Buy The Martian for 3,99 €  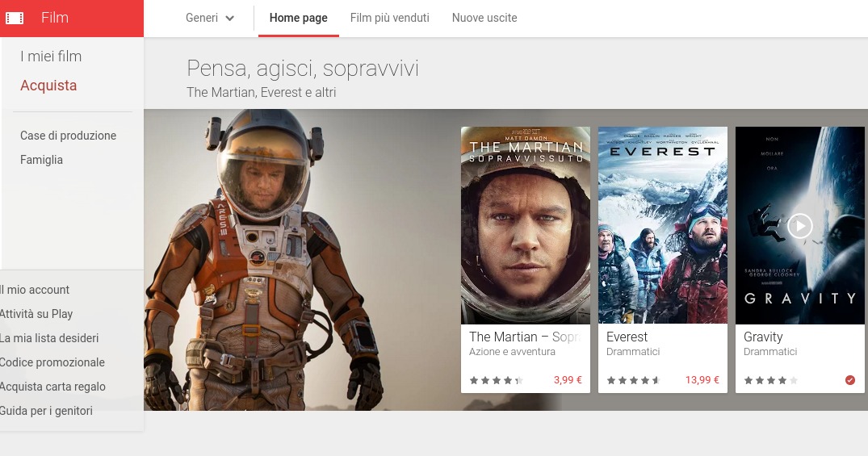coord(568,380)
